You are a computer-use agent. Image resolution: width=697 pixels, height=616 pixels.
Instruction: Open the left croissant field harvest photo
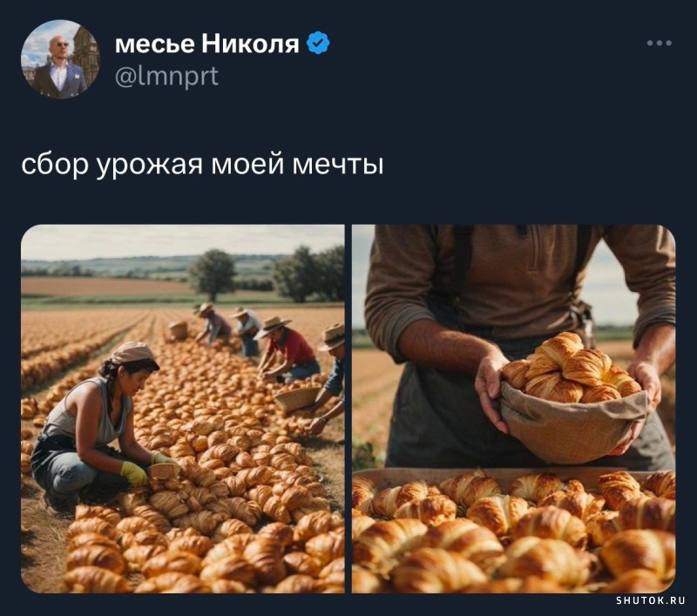[x=183, y=409]
